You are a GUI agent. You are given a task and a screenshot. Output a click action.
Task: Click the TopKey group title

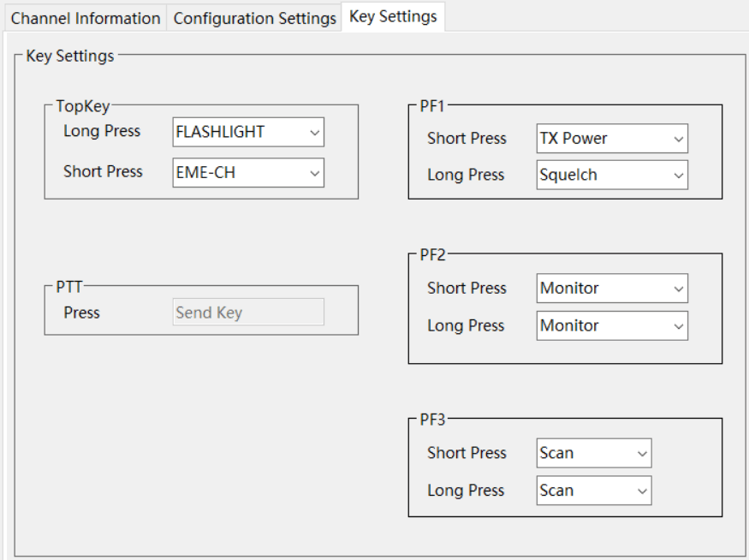(83, 106)
